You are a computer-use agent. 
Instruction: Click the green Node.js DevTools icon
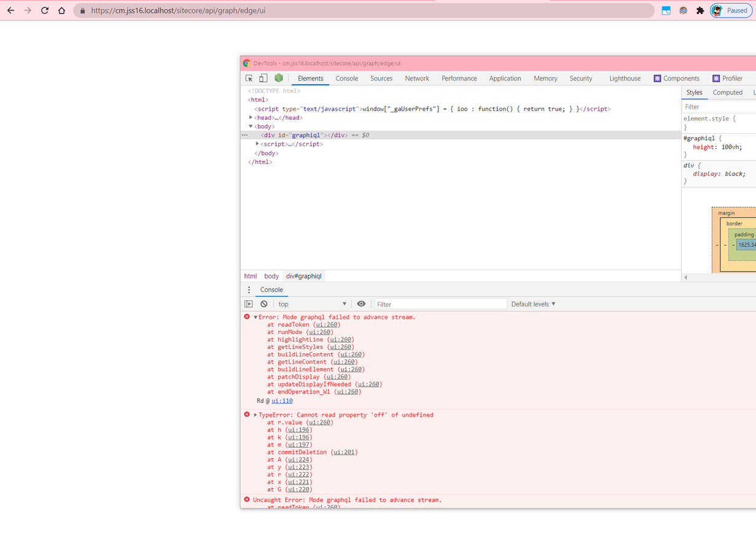pyautogui.click(x=279, y=78)
